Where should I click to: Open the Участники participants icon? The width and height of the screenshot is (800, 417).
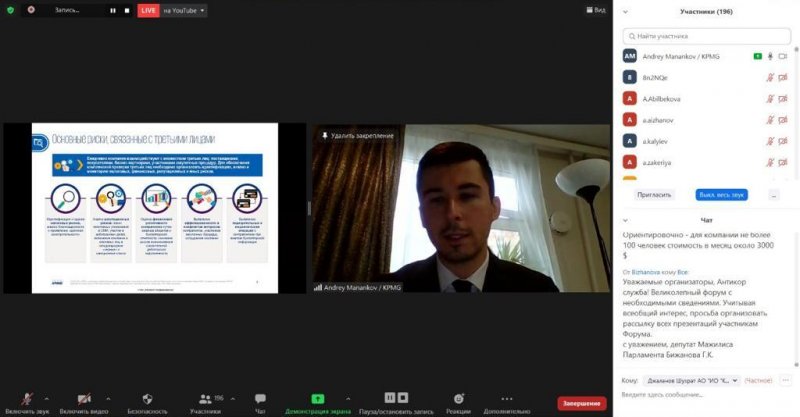(203, 398)
